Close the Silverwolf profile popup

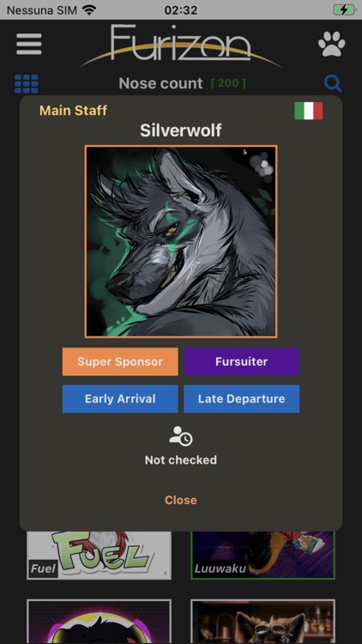click(x=181, y=500)
